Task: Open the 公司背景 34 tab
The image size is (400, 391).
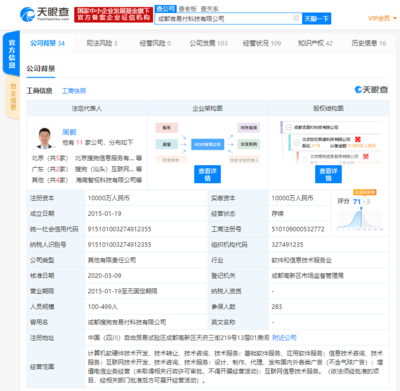Action: pos(47,43)
